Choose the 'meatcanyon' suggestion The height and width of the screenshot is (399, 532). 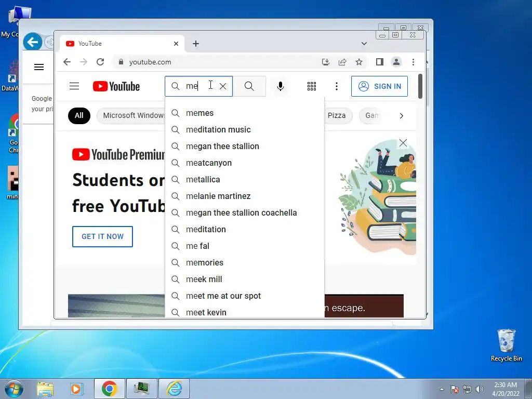point(245,163)
